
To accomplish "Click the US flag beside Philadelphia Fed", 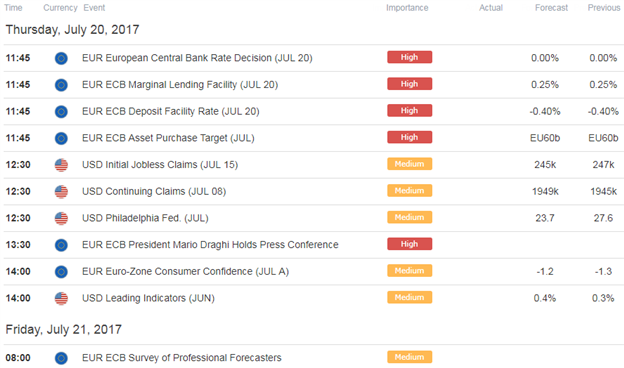I will (x=61, y=218).
